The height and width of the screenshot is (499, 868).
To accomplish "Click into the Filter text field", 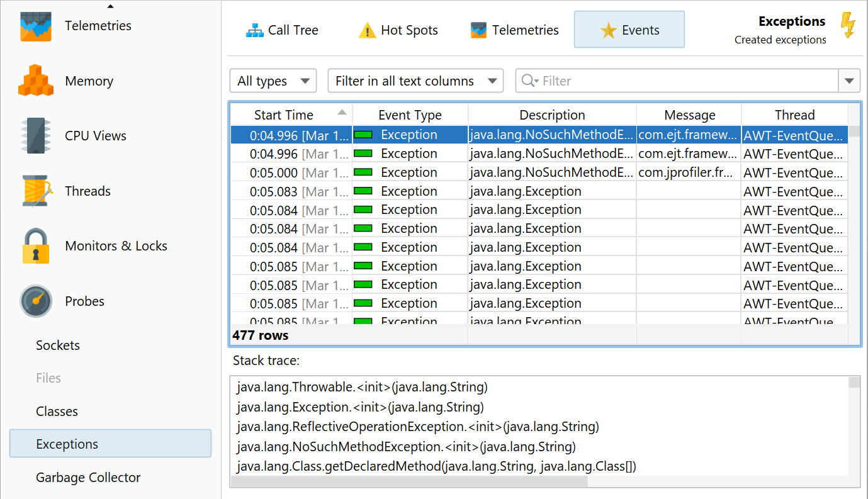I will tap(686, 81).
